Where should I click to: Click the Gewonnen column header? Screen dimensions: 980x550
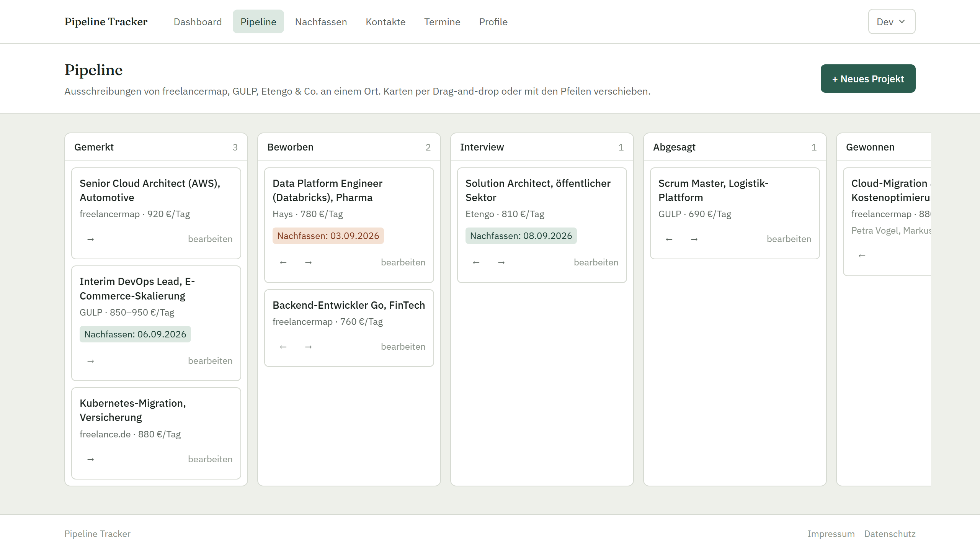884,147
